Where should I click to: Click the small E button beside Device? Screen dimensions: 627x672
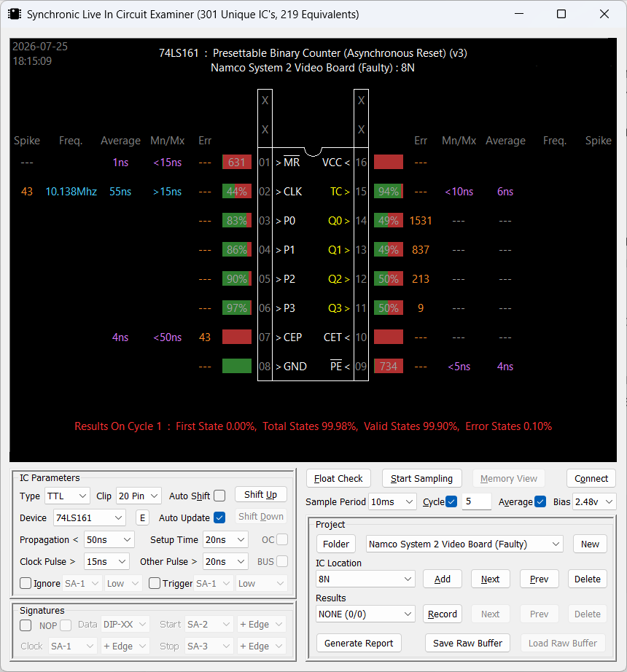[142, 517]
